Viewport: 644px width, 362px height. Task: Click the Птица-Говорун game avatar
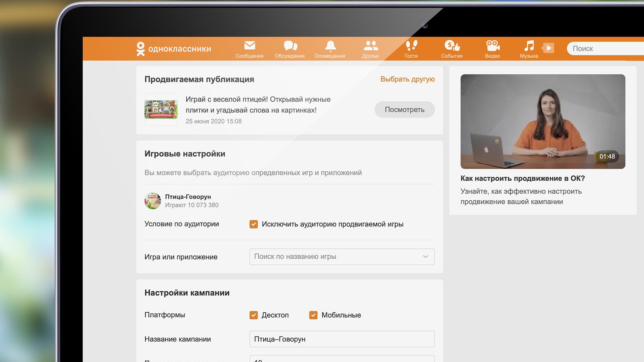[153, 201]
